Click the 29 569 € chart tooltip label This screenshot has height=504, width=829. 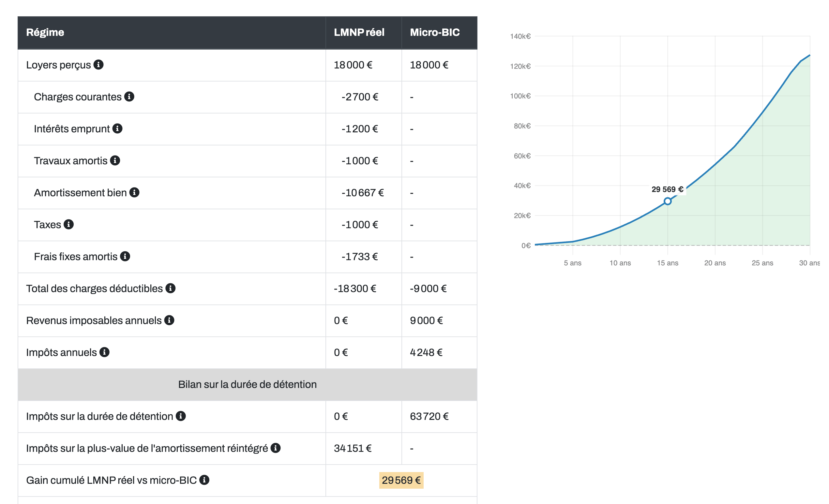(x=668, y=189)
